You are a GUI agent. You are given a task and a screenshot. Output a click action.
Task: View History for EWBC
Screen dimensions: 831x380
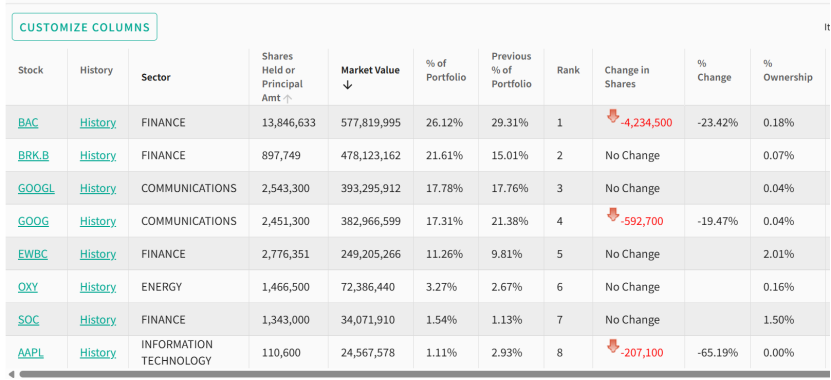click(x=98, y=254)
